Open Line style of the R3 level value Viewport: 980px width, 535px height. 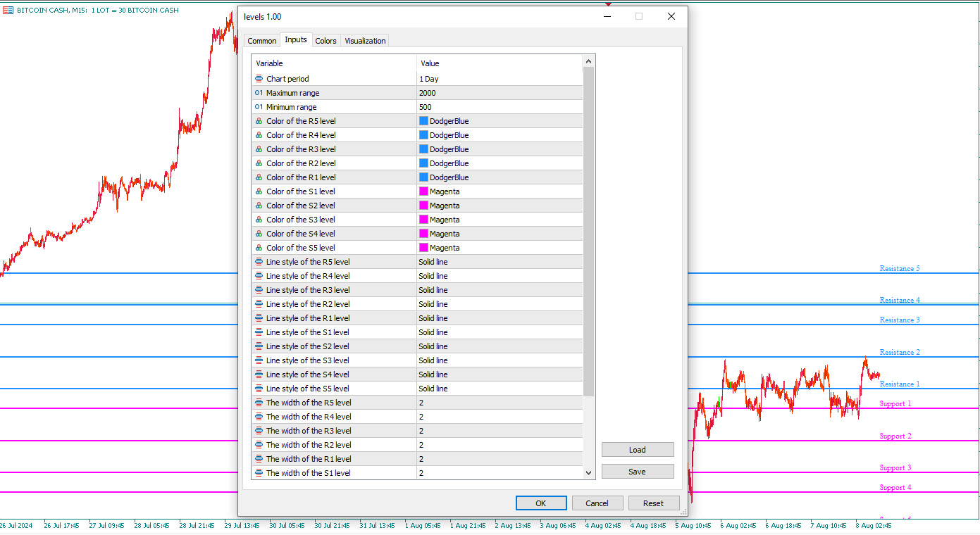500,290
